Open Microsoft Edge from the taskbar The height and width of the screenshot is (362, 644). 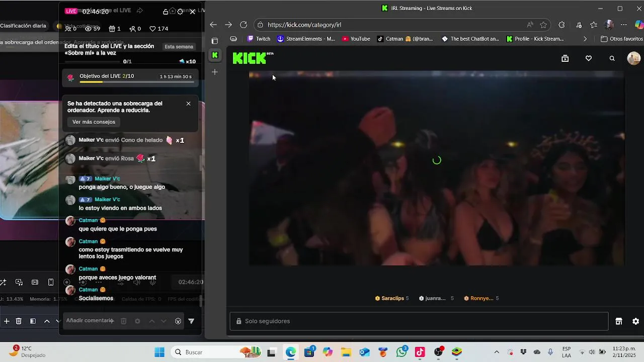coord(291,352)
